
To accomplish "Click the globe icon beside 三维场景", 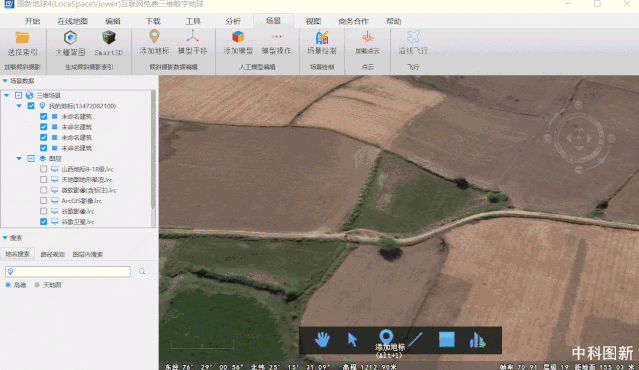I will [29, 95].
